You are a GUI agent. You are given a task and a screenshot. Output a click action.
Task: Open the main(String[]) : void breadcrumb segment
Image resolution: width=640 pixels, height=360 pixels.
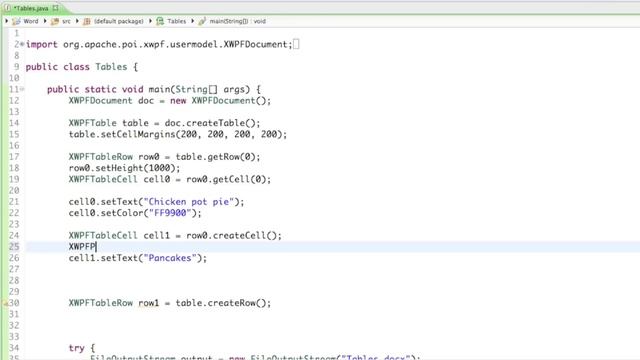(238, 21)
